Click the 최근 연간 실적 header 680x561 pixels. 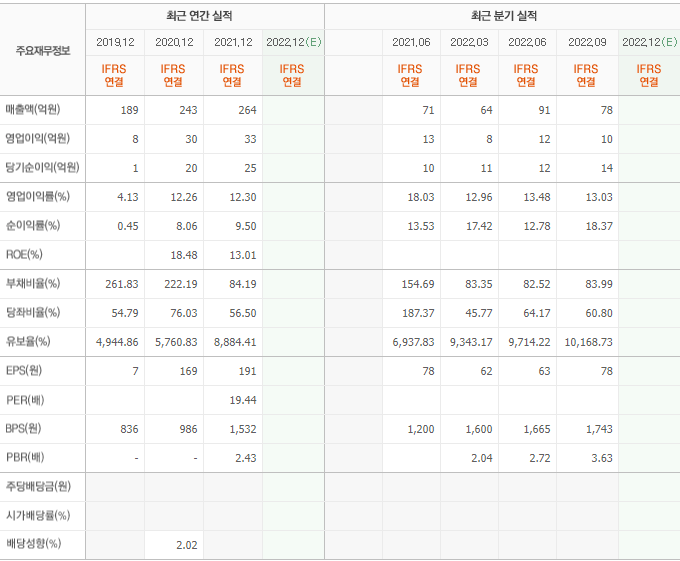pos(199,16)
